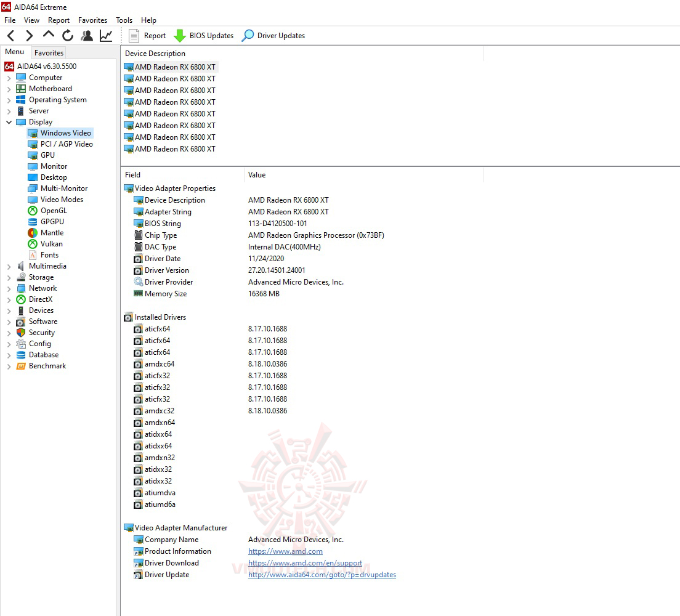Expand the Network tree node

coord(9,288)
